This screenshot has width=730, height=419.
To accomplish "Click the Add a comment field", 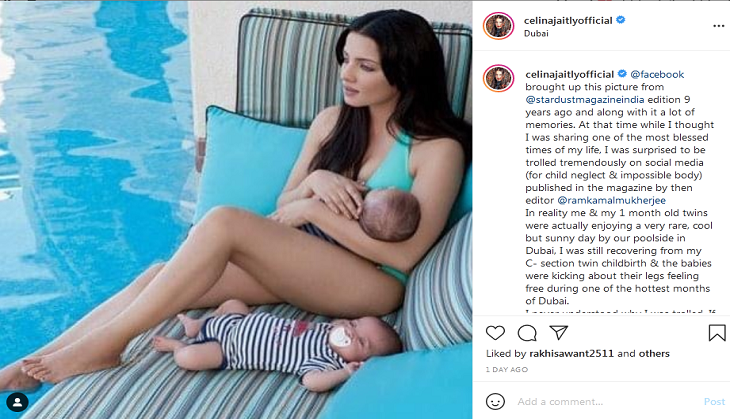I will click(605, 401).
